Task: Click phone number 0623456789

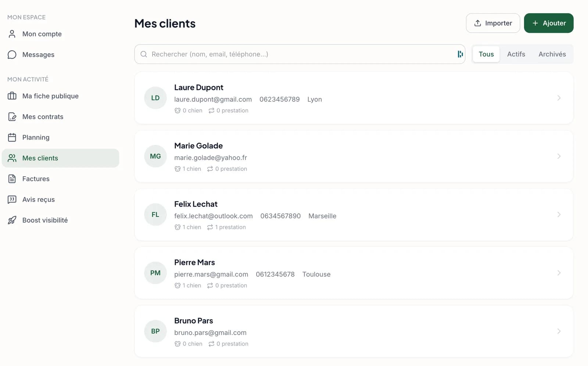Action: [x=280, y=99]
